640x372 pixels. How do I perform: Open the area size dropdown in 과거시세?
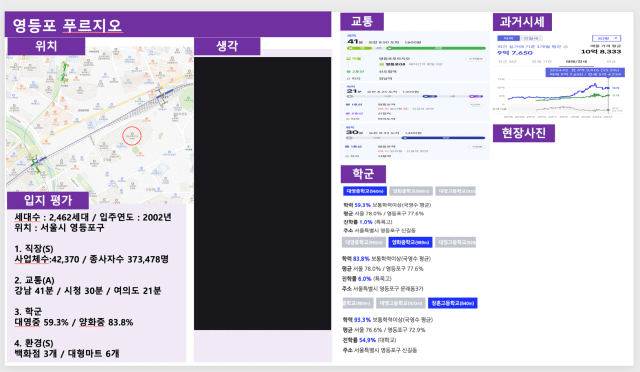click(606, 38)
